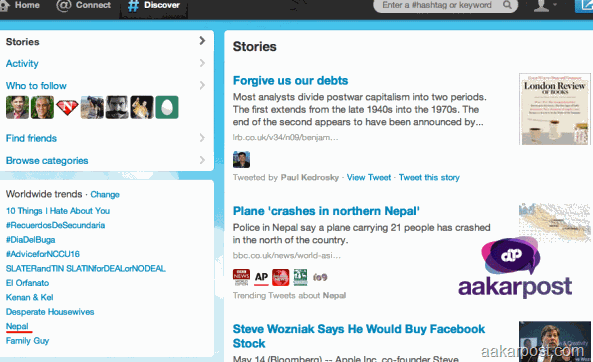Click the search magnifier icon
This screenshot has width=593, height=362.
tap(507, 5)
